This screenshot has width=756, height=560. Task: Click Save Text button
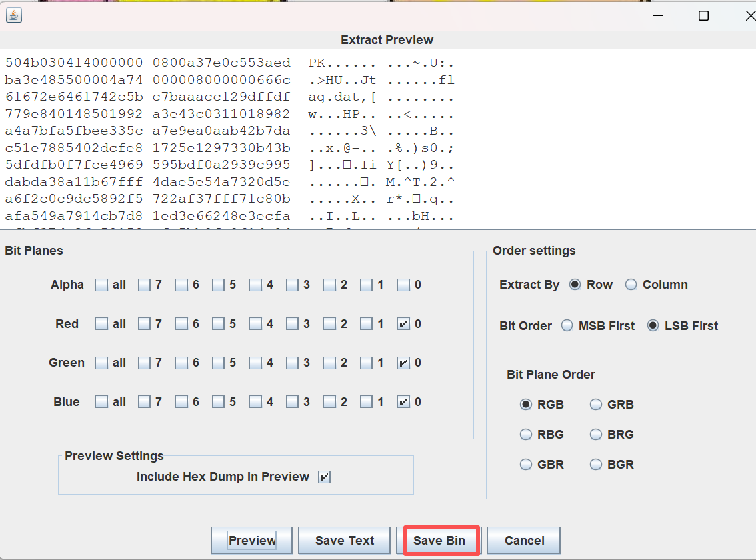pyautogui.click(x=344, y=541)
